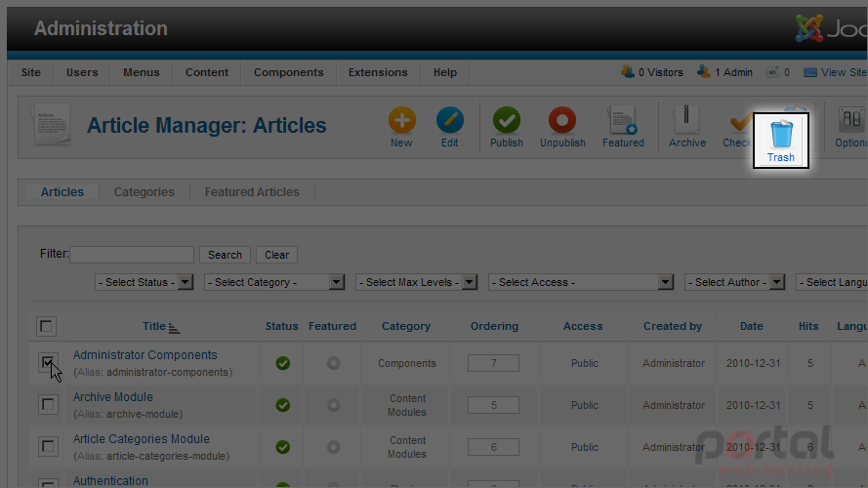
Task: Click the Featured toolbar icon
Action: [623, 121]
